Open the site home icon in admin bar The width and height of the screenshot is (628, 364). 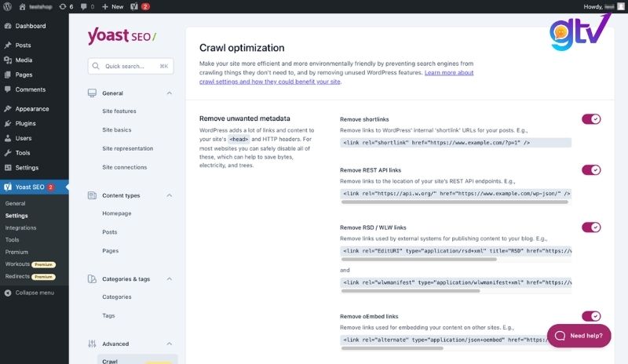[23, 7]
